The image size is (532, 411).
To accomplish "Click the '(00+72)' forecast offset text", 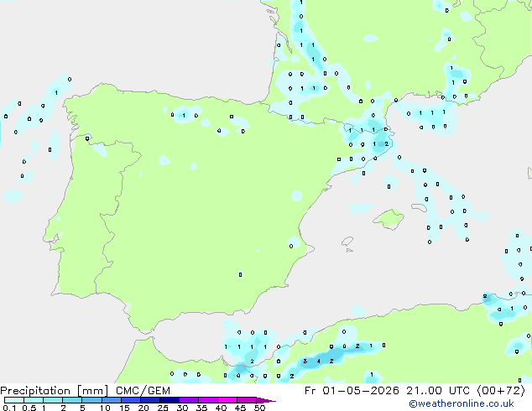I will point(501,391).
